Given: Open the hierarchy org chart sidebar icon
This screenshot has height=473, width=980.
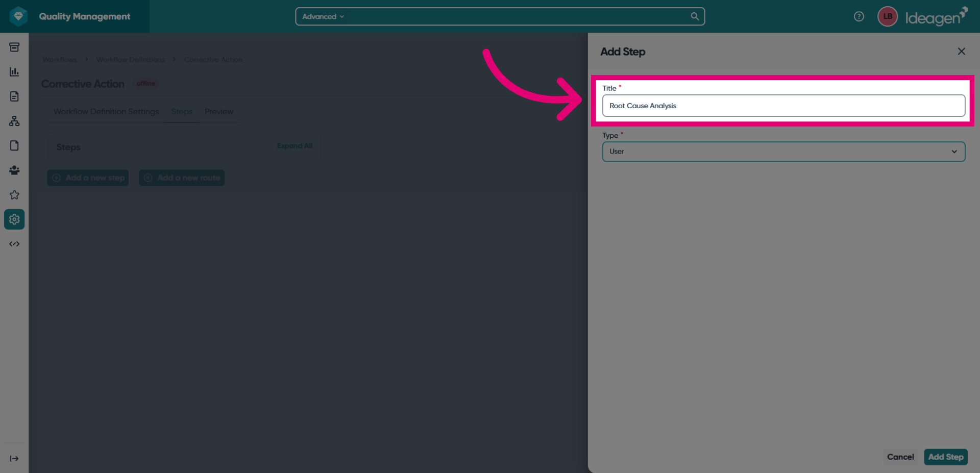Looking at the screenshot, I should (x=14, y=121).
